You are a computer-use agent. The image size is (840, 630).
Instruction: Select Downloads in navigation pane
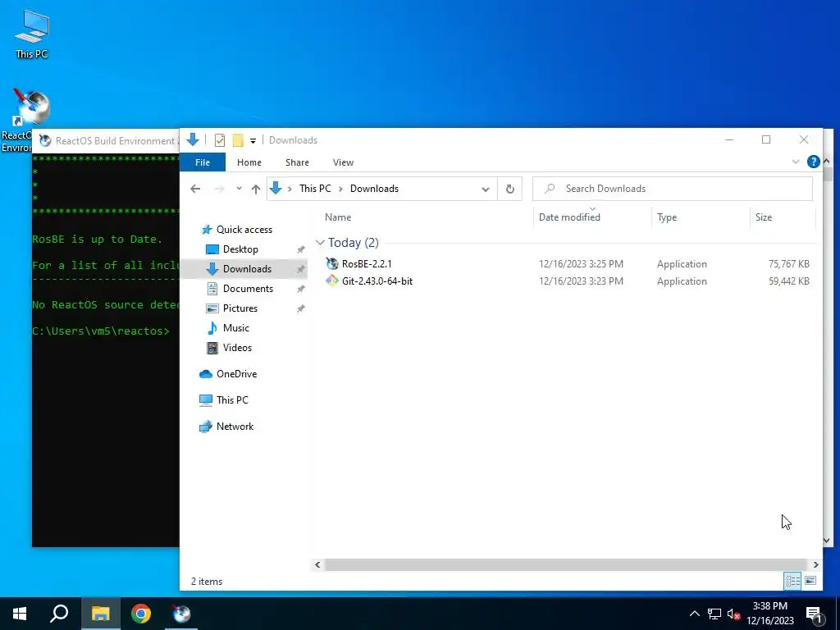point(247,269)
